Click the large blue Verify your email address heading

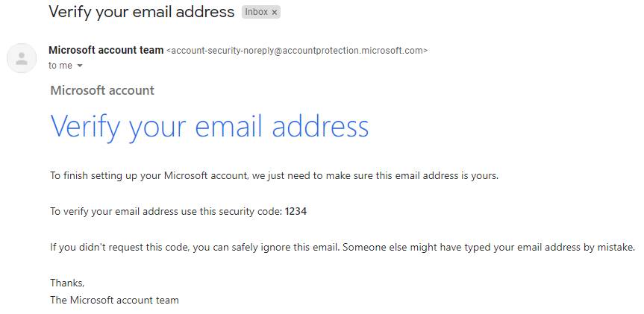tap(210, 125)
